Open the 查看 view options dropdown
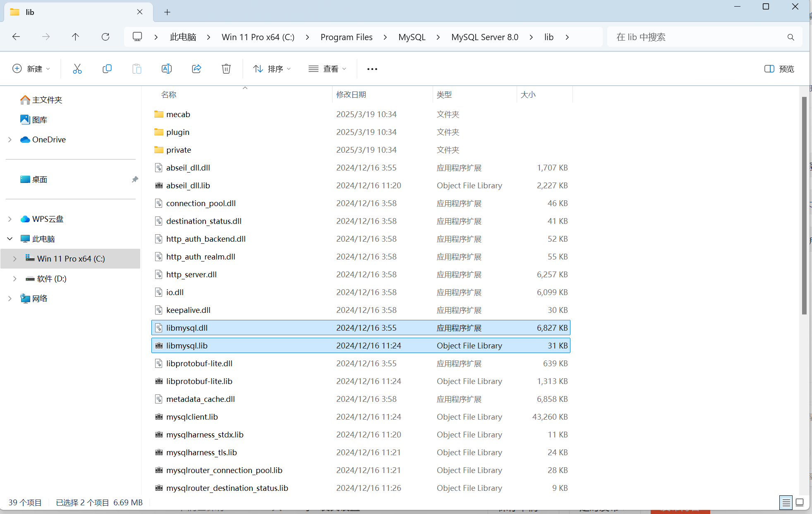812x514 pixels. 327,69
